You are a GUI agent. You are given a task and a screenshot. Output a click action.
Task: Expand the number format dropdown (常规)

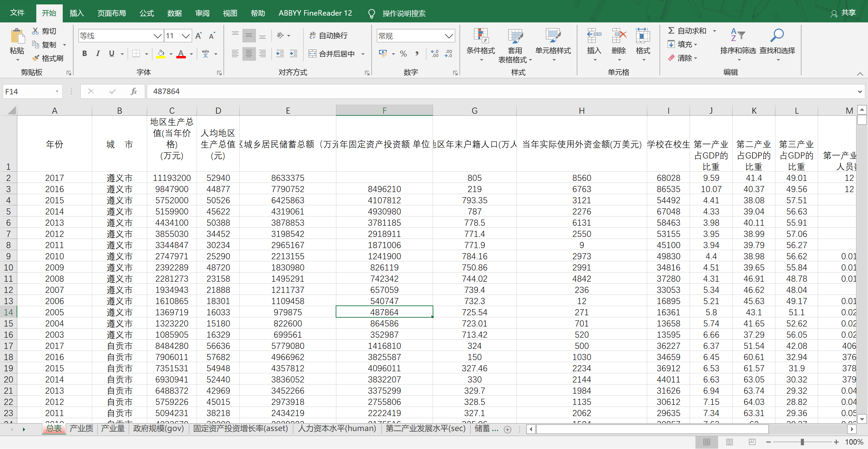click(x=449, y=36)
